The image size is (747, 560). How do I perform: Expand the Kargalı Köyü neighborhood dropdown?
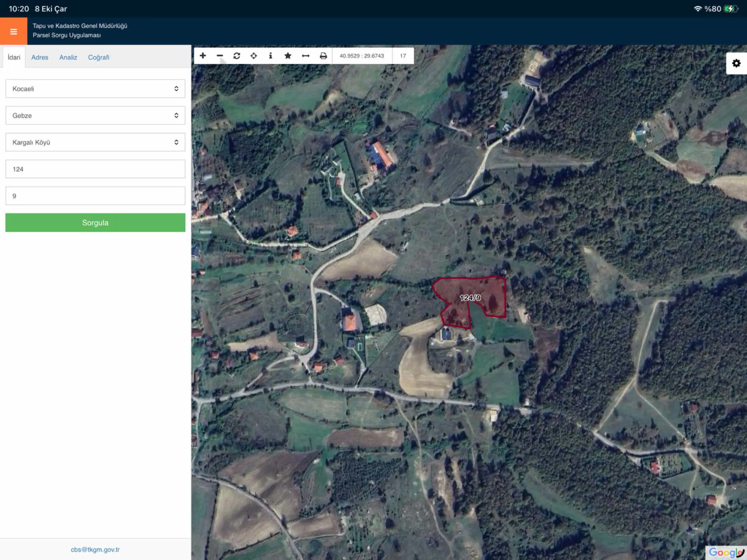pyautogui.click(x=95, y=142)
